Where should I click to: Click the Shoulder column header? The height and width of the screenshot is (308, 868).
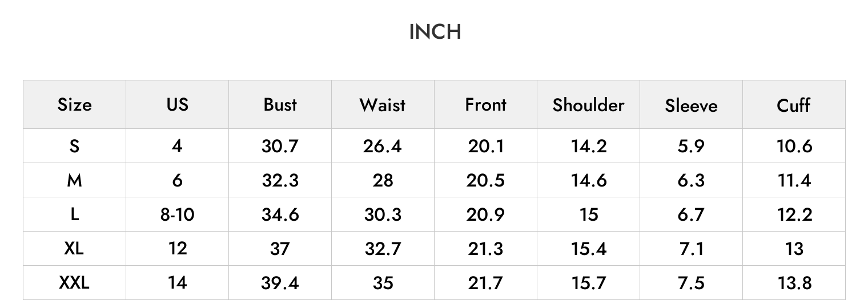coord(588,105)
